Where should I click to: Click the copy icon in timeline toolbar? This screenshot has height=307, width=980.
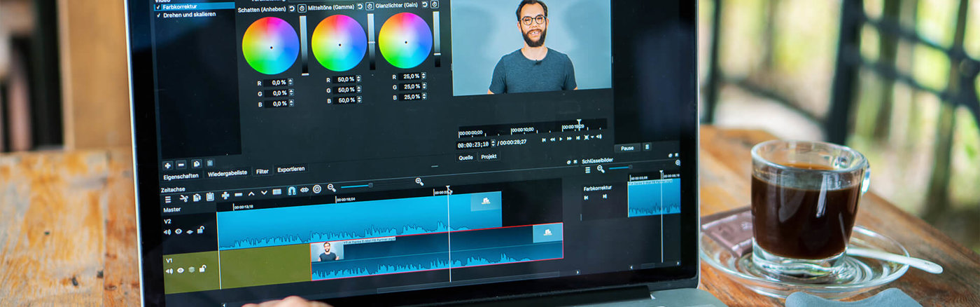[x=197, y=198]
